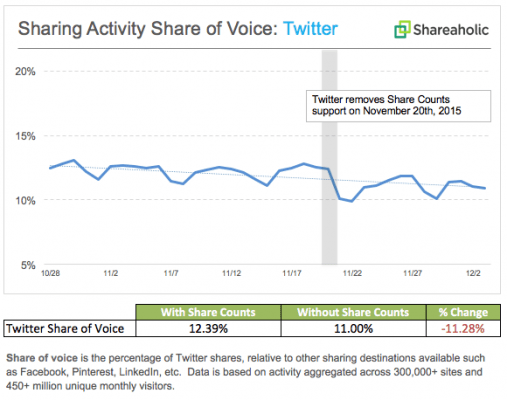Viewport: 507px width, 400px height.
Task: Select the 11/7 x-axis date label
Action: click(x=171, y=273)
